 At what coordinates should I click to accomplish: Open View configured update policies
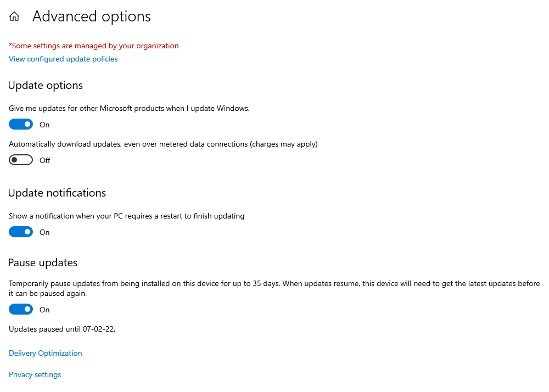[63, 59]
